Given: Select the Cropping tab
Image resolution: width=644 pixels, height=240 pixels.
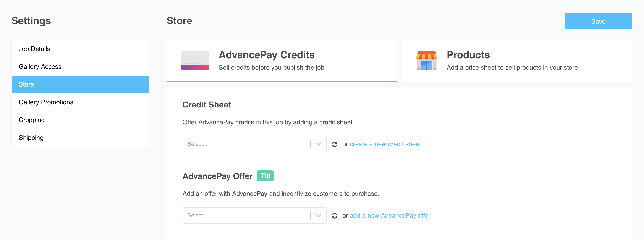Looking at the screenshot, I should [31, 120].
